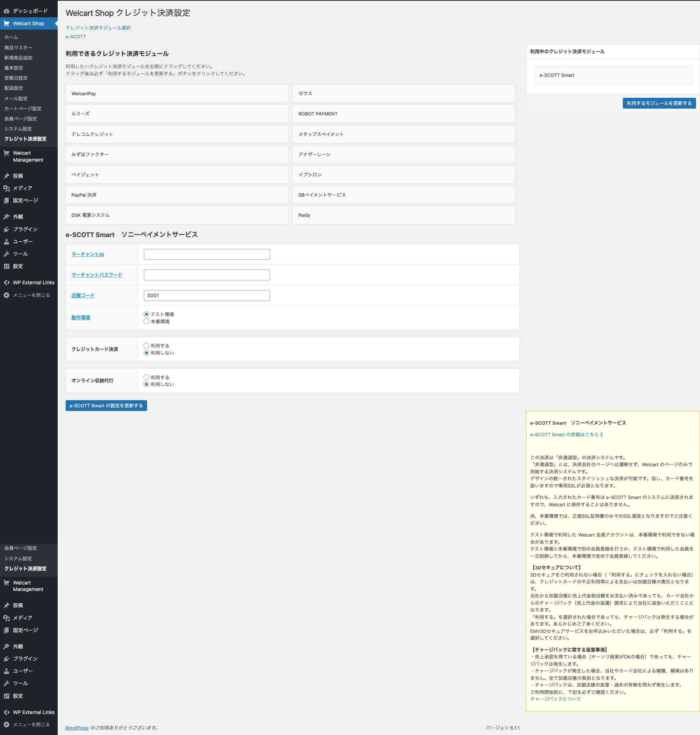
Task: Click the lower 投稿 pin icon
Action: [6, 605]
